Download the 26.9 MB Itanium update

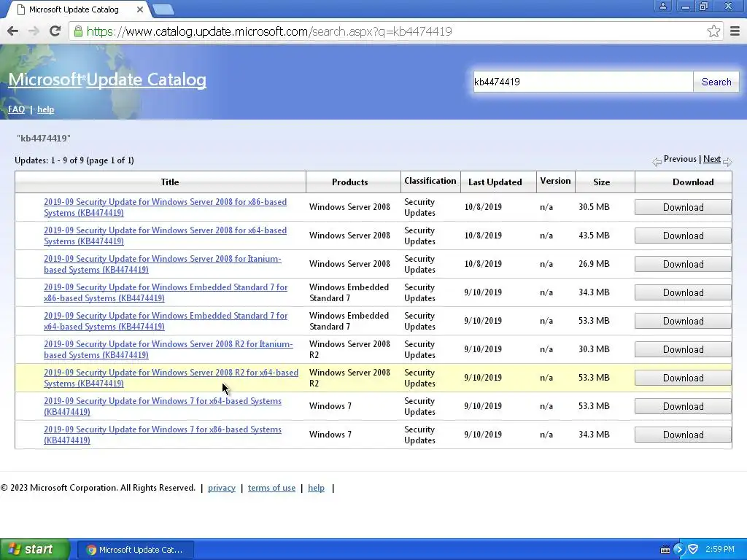pos(683,264)
